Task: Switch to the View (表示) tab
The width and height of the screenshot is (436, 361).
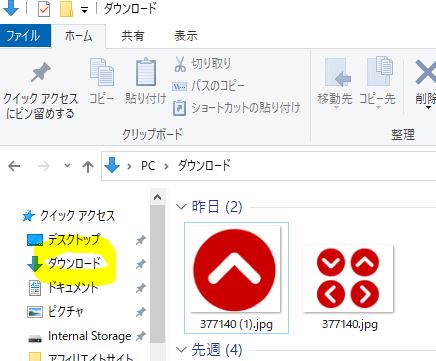Action: pyautogui.click(x=186, y=36)
